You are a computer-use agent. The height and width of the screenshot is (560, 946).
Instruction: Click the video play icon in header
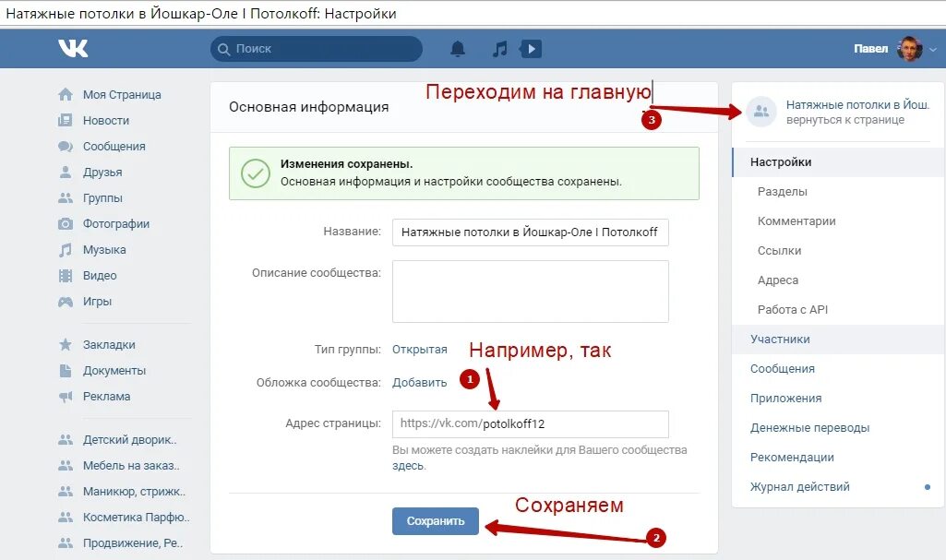click(x=531, y=49)
